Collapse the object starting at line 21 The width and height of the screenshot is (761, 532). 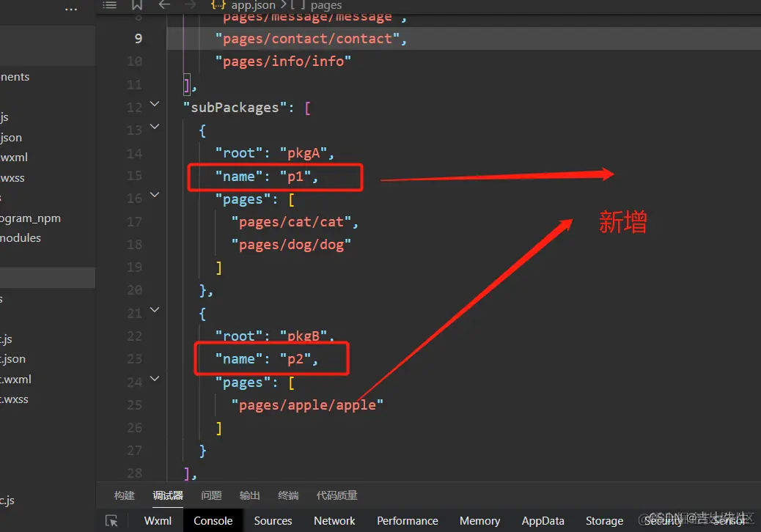(155, 310)
